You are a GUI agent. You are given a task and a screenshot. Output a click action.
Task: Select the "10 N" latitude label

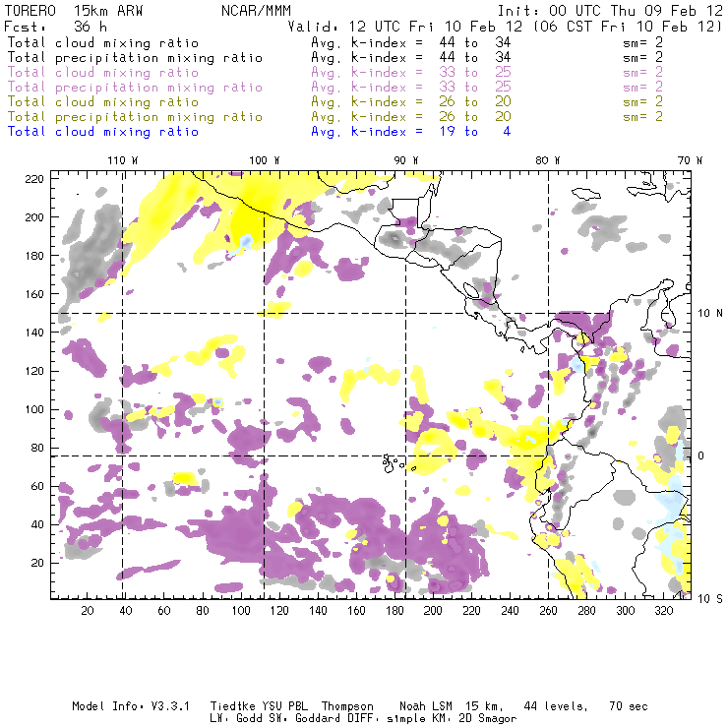710,314
